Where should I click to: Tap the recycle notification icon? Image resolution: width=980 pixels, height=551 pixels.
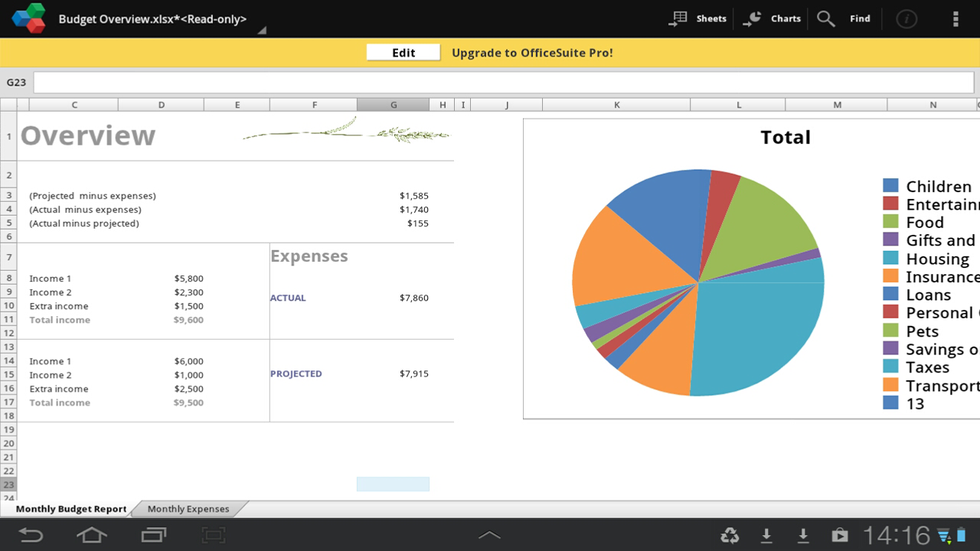click(730, 535)
